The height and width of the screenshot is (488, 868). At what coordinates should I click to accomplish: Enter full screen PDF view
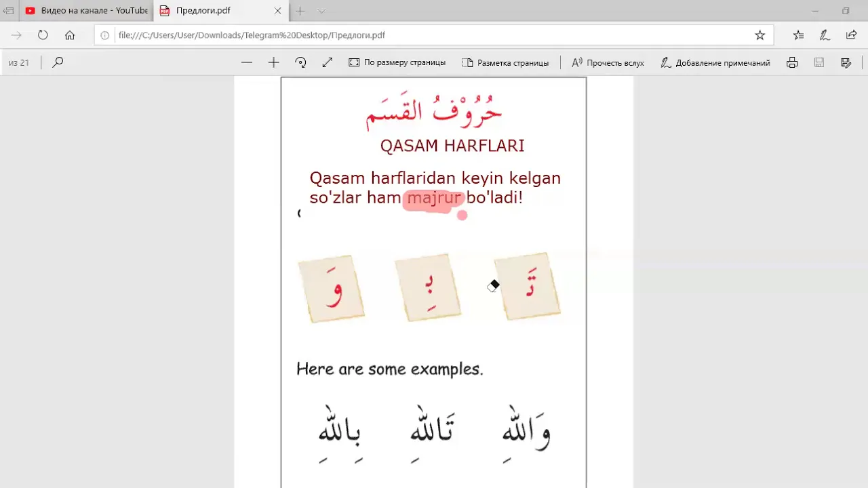[327, 62]
